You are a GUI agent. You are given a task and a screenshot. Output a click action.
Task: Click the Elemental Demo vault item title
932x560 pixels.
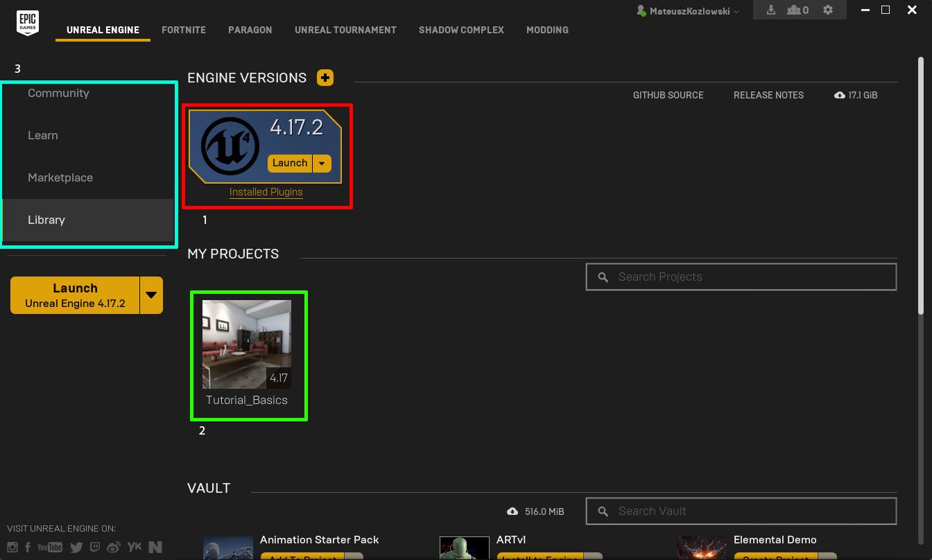click(775, 539)
